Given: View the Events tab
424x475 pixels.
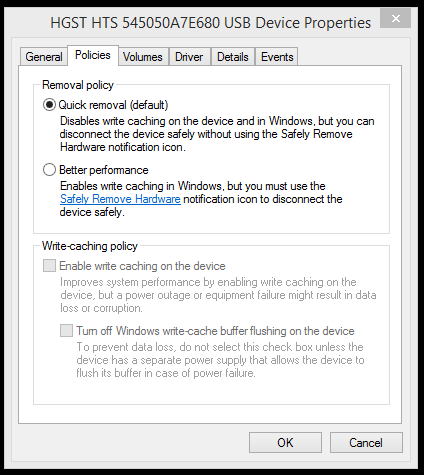Looking at the screenshot, I should pyautogui.click(x=277, y=57).
